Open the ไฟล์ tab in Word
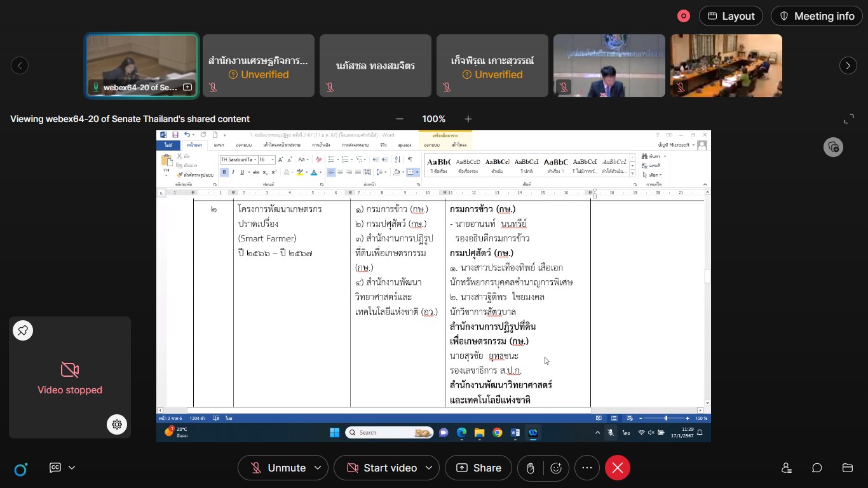 click(168, 145)
